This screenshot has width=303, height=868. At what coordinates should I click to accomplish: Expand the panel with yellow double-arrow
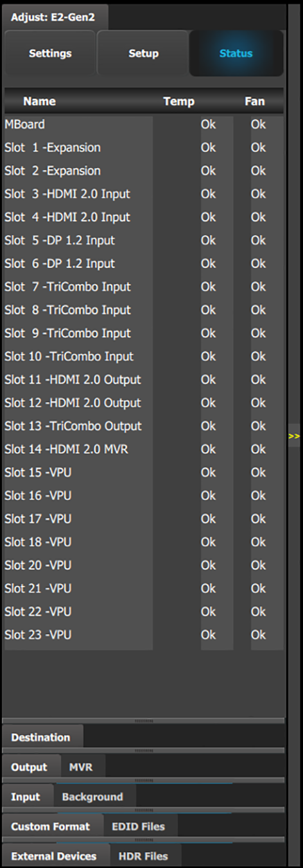294,436
